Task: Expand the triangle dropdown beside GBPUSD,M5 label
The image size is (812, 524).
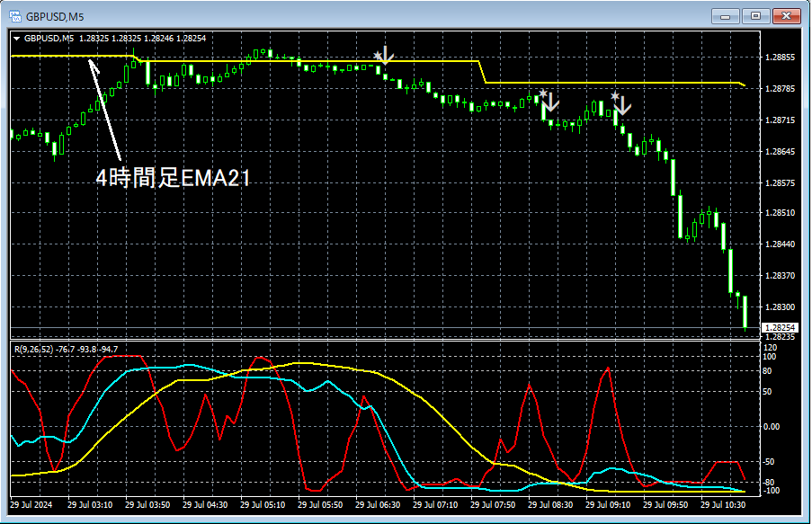Action: click(x=16, y=39)
